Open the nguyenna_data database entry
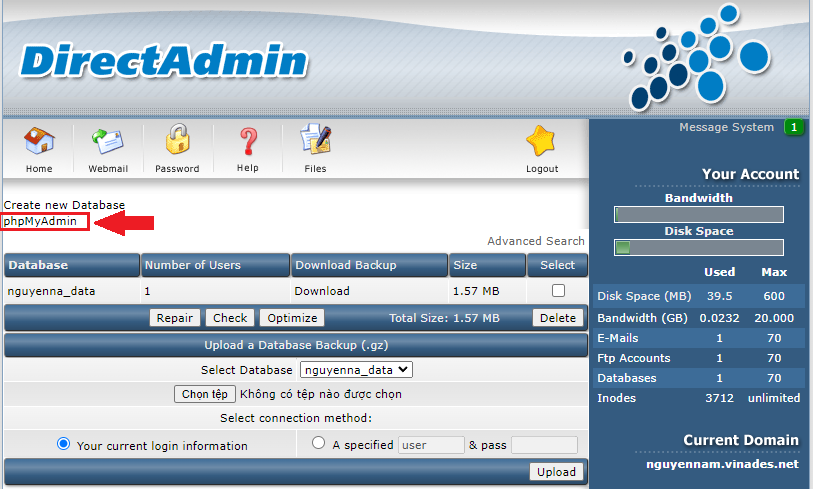The image size is (813, 489). [51, 291]
